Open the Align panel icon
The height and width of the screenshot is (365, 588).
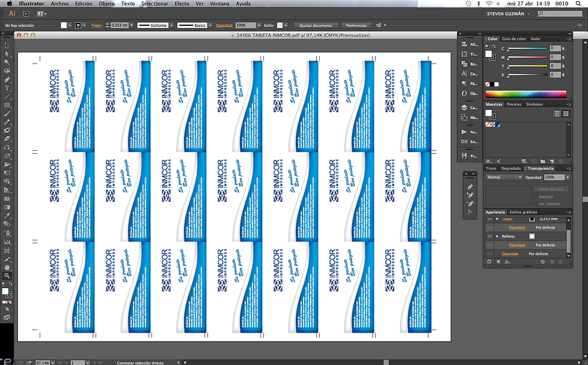464,44
